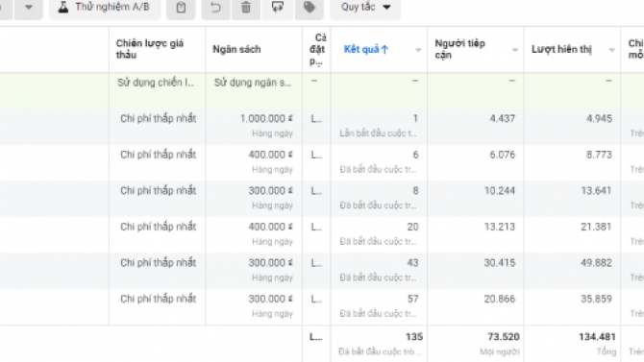Open the Quy tắc rules dropdown
The image size is (644, 362).
pos(365,8)
